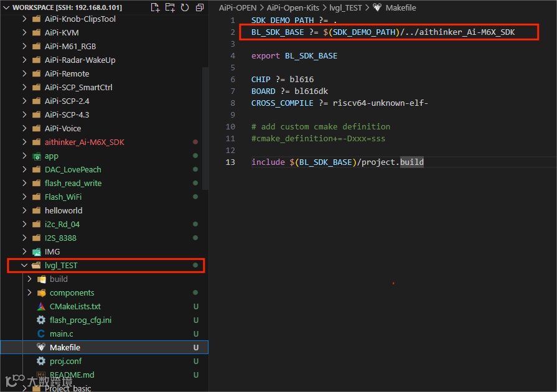Click the CHIP ?= bl616 line

click(283, 79)
